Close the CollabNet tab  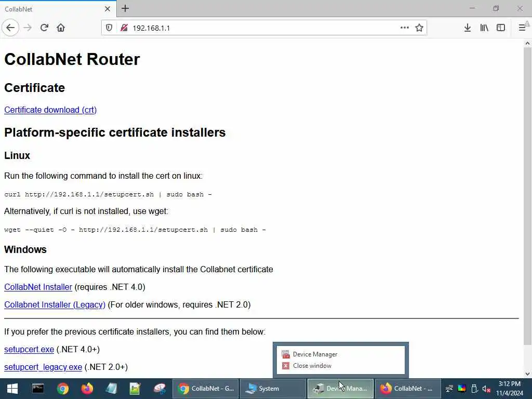point(107,9)
